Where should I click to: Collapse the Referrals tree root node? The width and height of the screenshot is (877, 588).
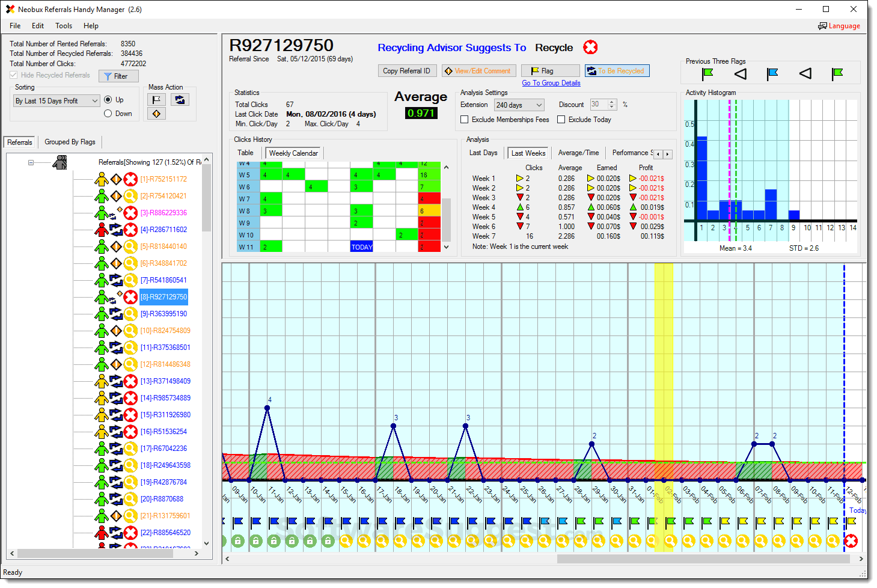point(31,162)
